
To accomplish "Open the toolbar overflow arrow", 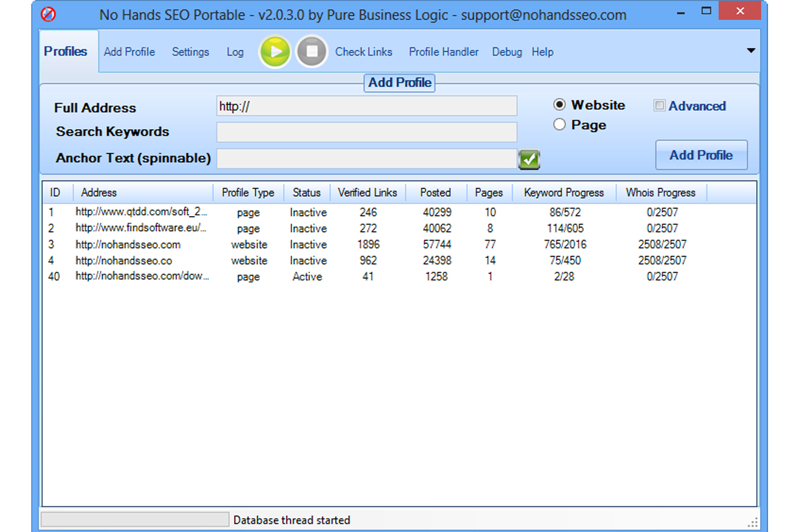I will (x=751, y=51).
